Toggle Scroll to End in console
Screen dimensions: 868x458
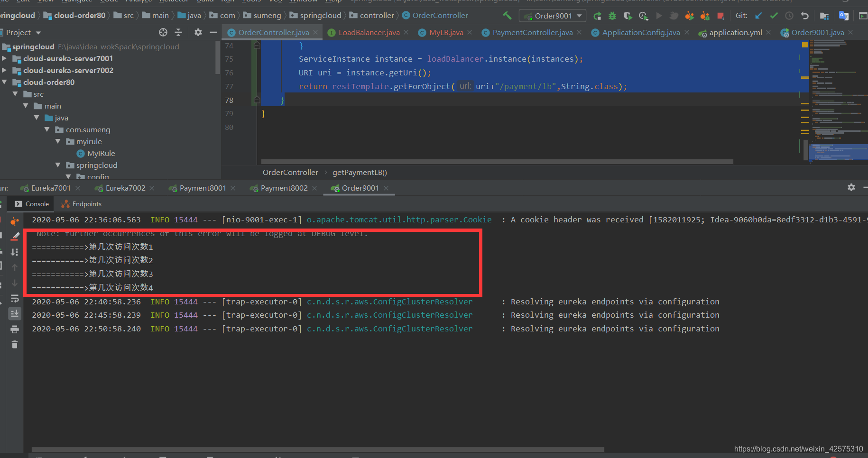coord(15,313)
